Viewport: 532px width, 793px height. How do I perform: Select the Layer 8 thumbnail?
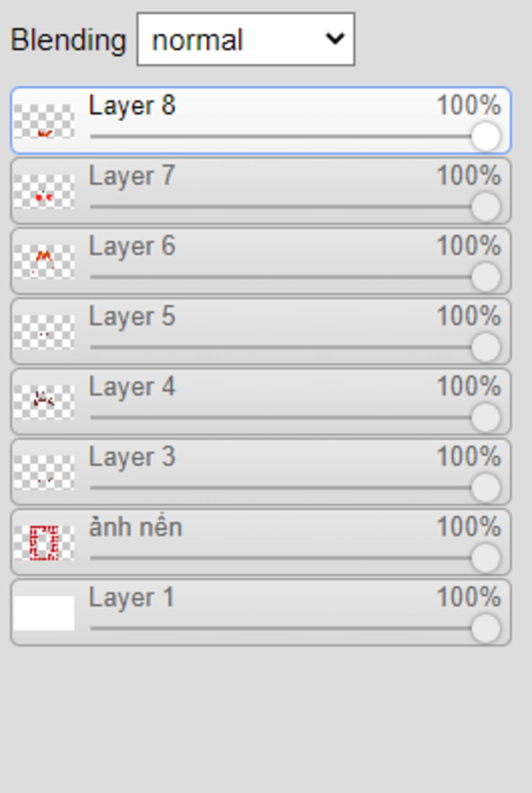coord(44,121)
